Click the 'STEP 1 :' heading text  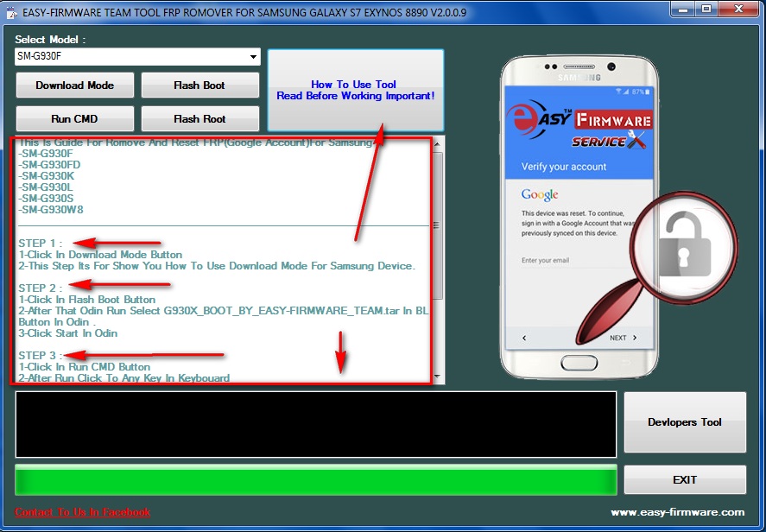click(41, 244)
